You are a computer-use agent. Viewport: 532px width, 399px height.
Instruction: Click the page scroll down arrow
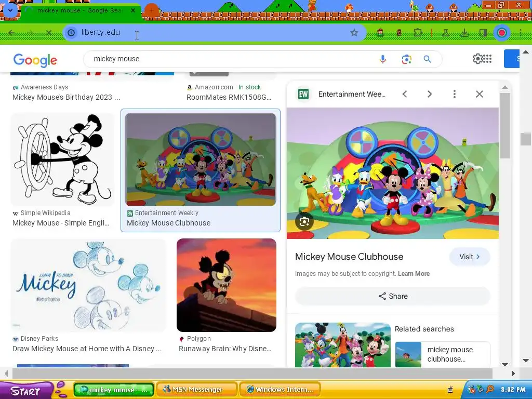tap(526, 361)
